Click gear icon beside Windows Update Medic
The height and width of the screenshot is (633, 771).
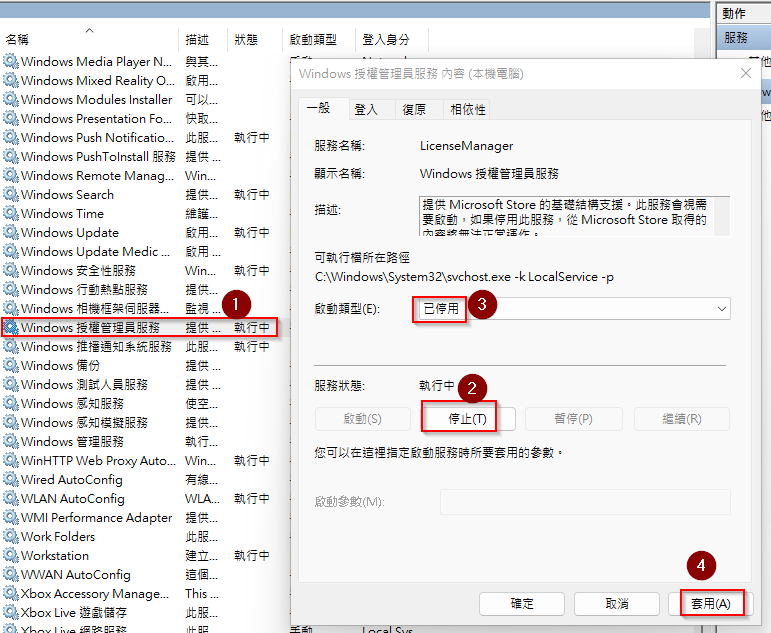point(10,251)
